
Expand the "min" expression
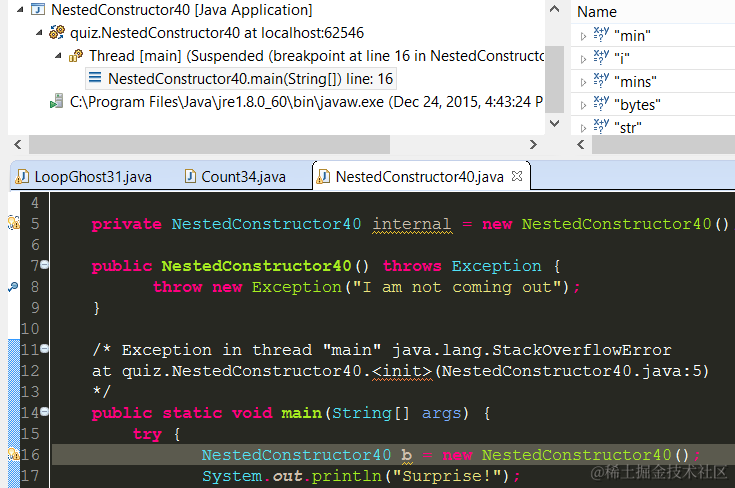[583, 36]
